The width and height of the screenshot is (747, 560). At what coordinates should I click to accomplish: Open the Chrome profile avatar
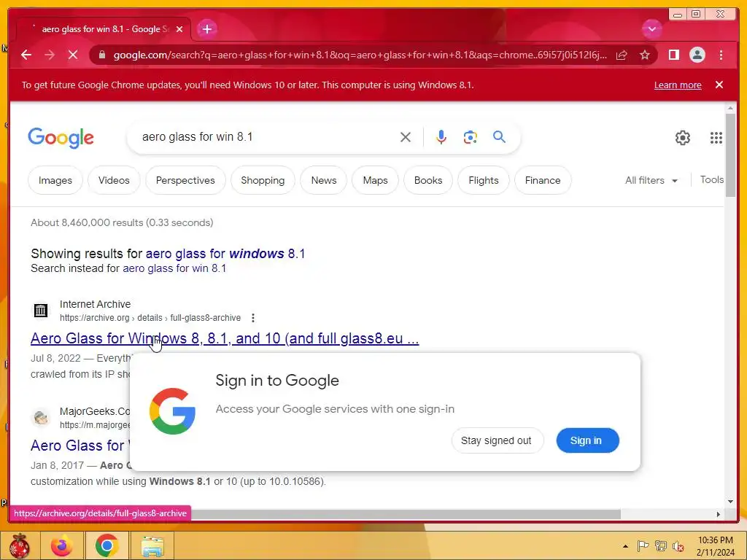[697, 55]
